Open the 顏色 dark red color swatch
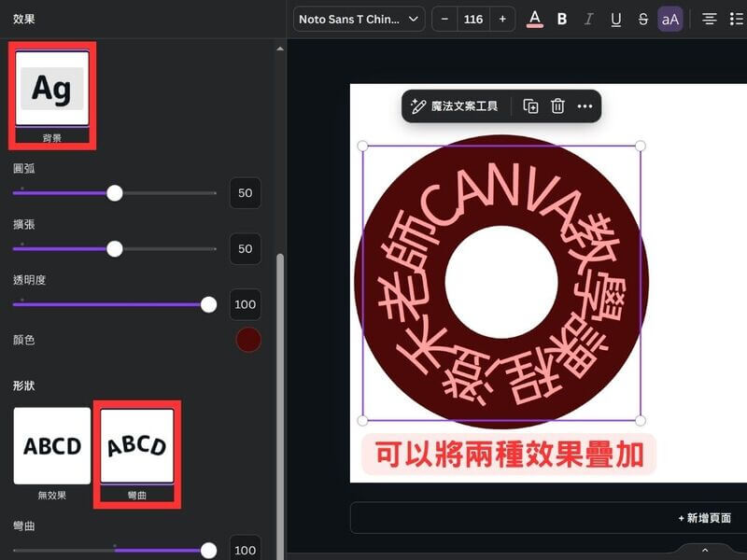 248,340
